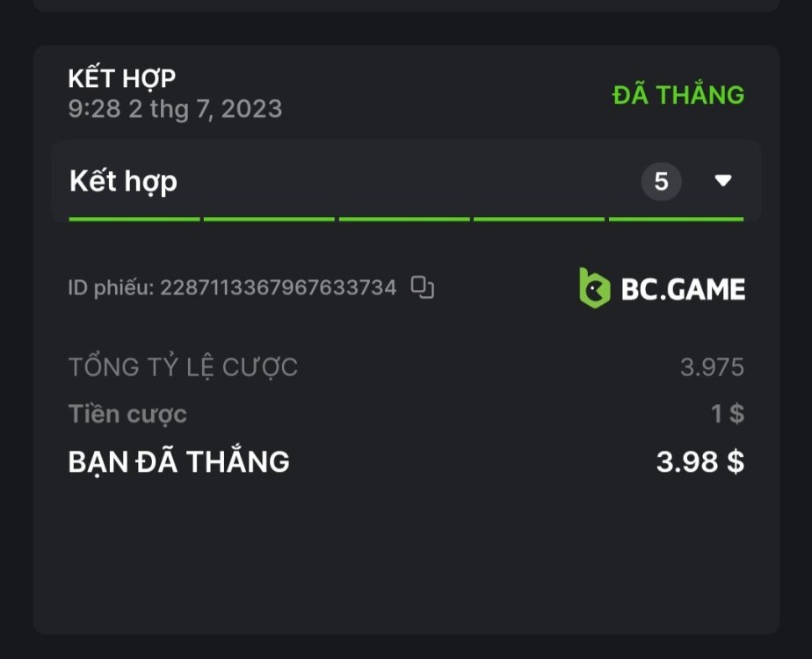
Task: Click the winnings amount 3.98 $
Action: 700,461
